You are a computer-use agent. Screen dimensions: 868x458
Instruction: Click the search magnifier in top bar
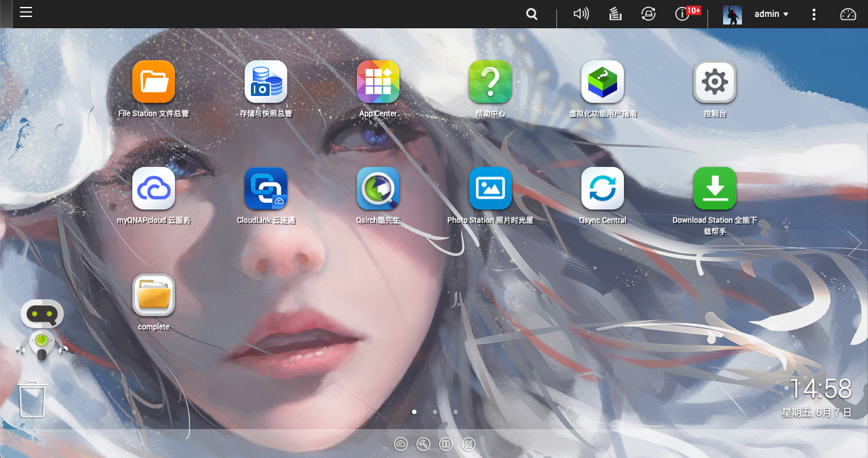pos(531,14)
